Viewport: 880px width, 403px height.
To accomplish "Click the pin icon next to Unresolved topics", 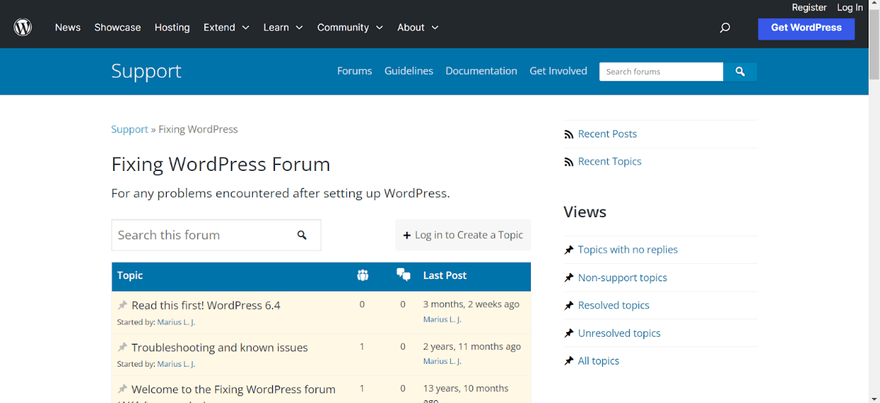I will tap(569, 333).
